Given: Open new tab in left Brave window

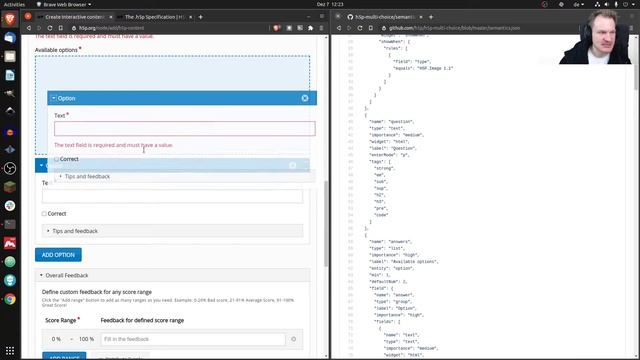Looking at the screenshot, I should pos(200,17).
